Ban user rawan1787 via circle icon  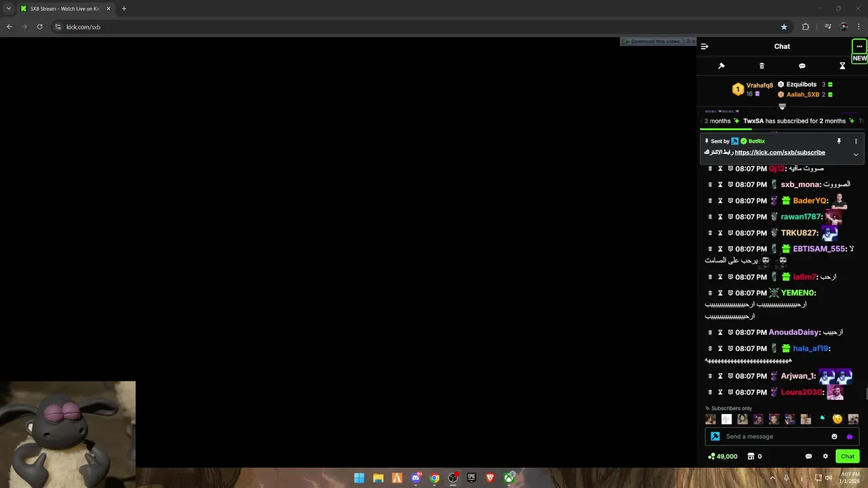730,217
